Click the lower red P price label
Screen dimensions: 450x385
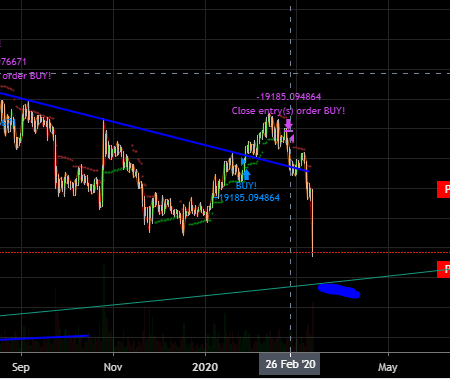pos(444,269)
